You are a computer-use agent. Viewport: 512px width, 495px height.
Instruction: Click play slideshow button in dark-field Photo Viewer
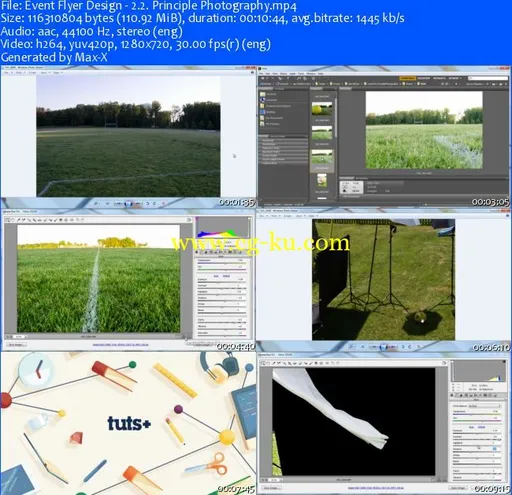coord(128,203)
